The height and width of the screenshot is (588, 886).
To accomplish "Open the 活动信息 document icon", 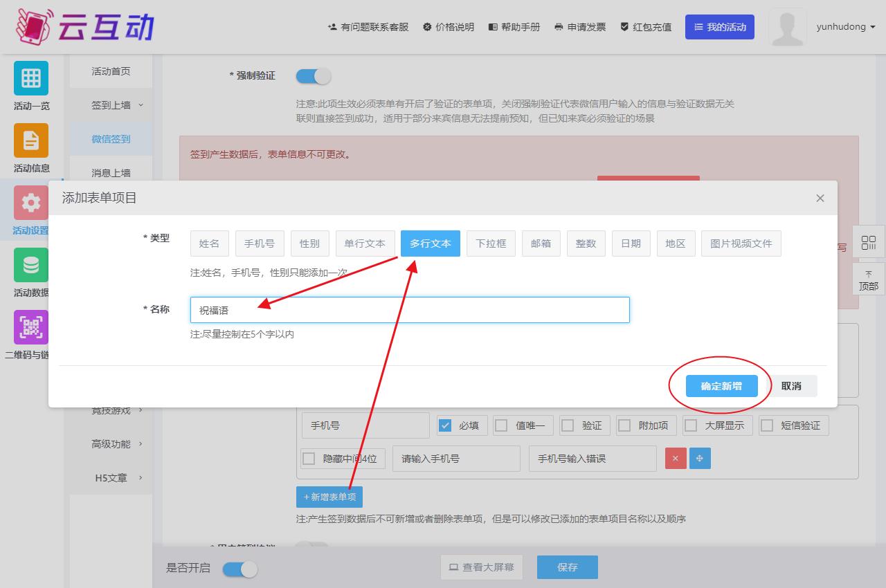I will click(31, 140).
